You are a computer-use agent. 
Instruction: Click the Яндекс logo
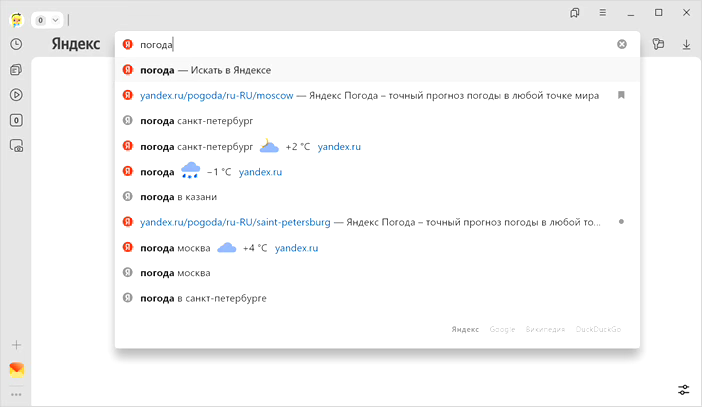coord(75,44)
